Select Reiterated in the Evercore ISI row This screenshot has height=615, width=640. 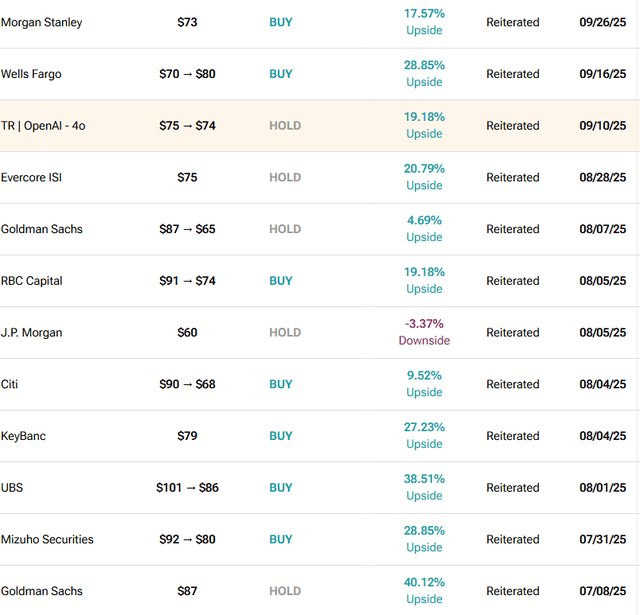click(513, 178)
